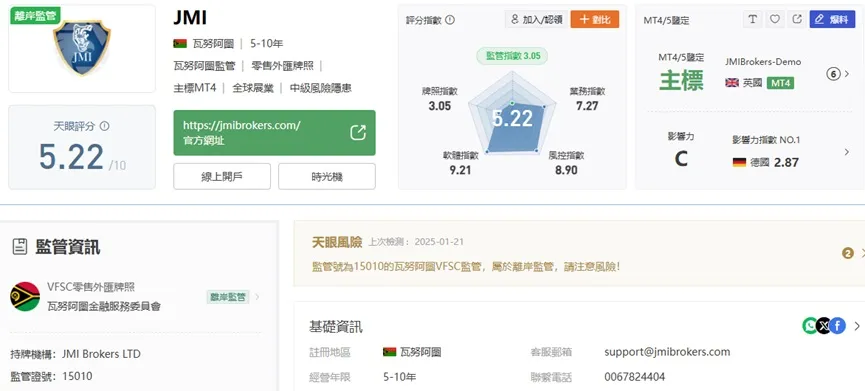Image resolution: width=865 pixels, height=391 pixels.
Task: Click the WhatsApp contact icon
Action: pos(810,326)
